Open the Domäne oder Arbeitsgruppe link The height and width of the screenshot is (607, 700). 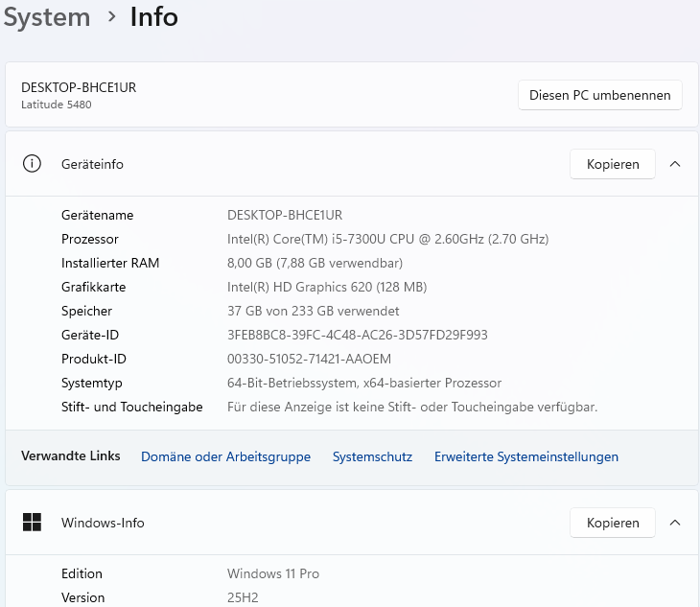click(x=225, y=456)
